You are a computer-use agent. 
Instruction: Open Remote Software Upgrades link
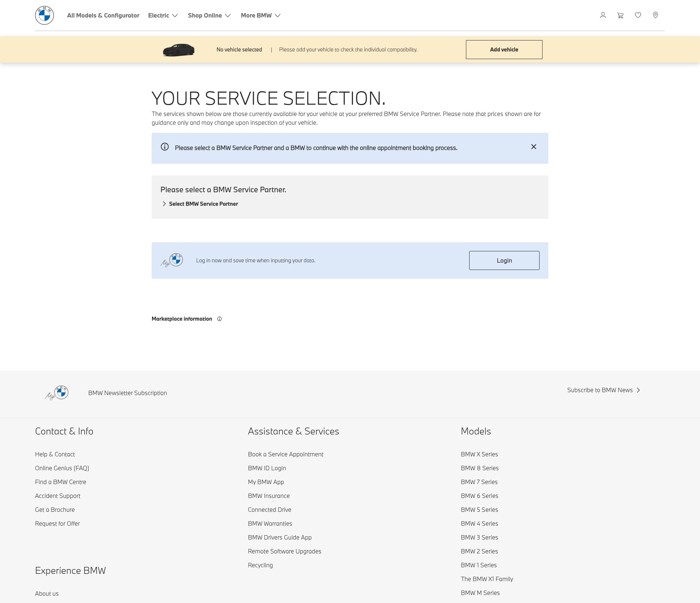284,552
